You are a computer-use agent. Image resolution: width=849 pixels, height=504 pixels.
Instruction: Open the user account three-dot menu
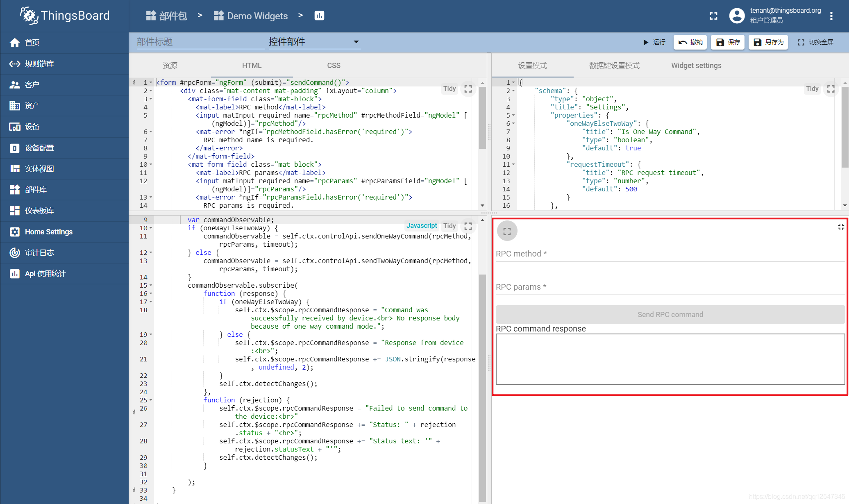coord(831,16)
